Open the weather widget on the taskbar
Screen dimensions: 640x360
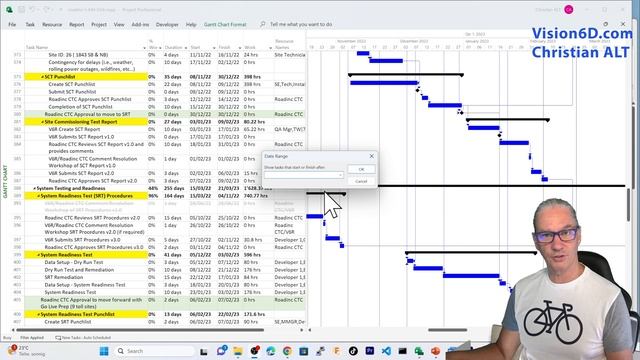(25, 351)
